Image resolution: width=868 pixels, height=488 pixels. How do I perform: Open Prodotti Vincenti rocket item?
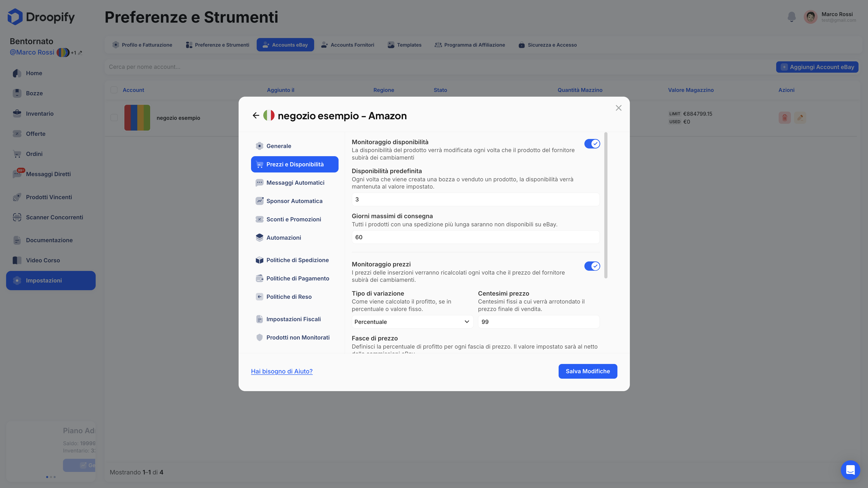point(49,197)
